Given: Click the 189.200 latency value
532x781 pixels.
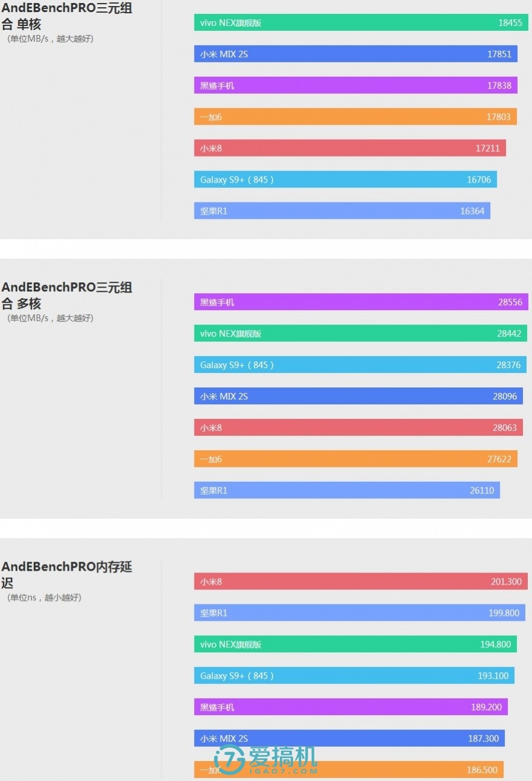Looking at the screenshot, I should tap(487, 707).
